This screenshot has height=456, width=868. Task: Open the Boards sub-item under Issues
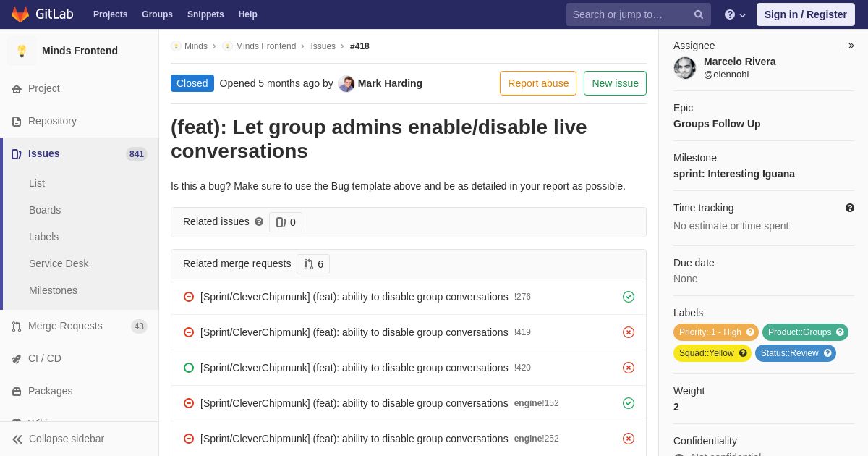click(x=45, y=210)
